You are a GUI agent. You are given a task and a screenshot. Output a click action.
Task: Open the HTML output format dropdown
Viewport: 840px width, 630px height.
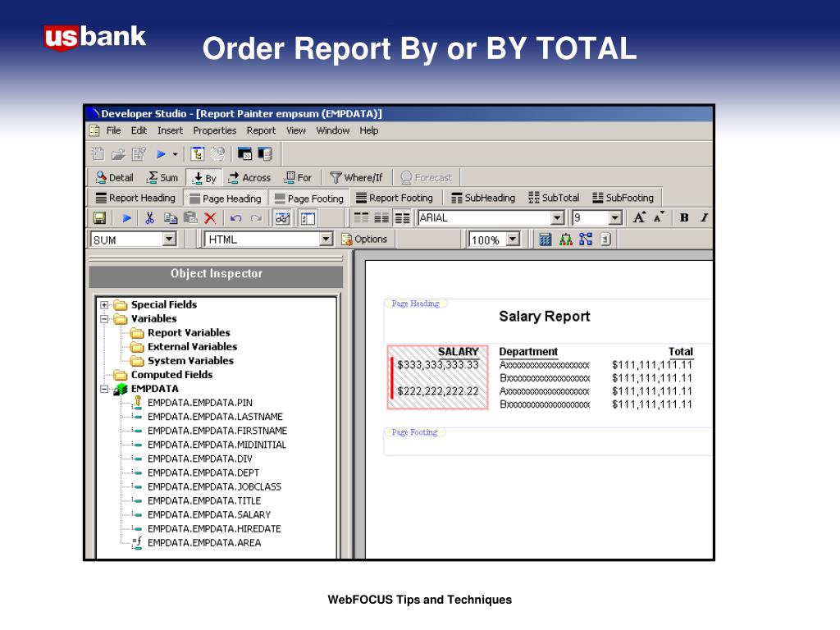(x=326, y=239)
